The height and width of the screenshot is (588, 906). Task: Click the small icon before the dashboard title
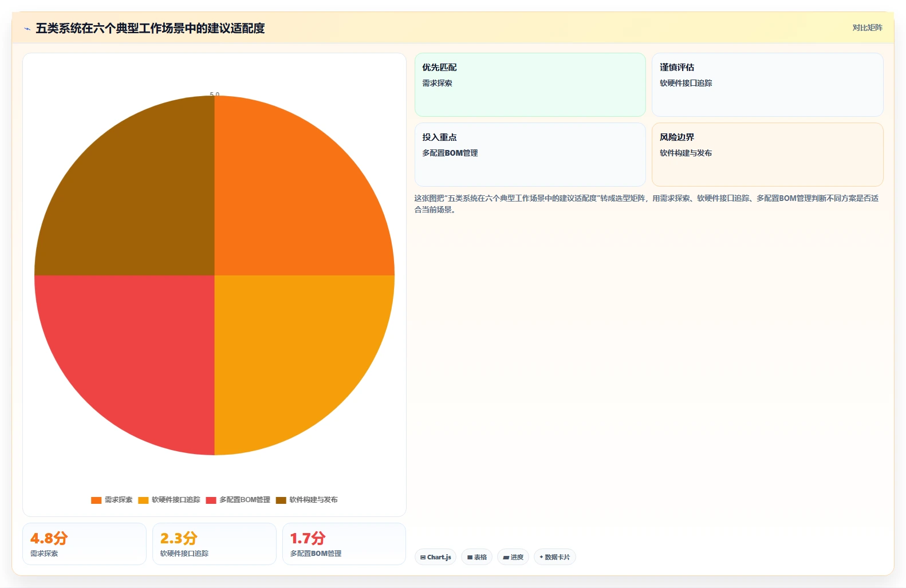(x=27, y=29)
